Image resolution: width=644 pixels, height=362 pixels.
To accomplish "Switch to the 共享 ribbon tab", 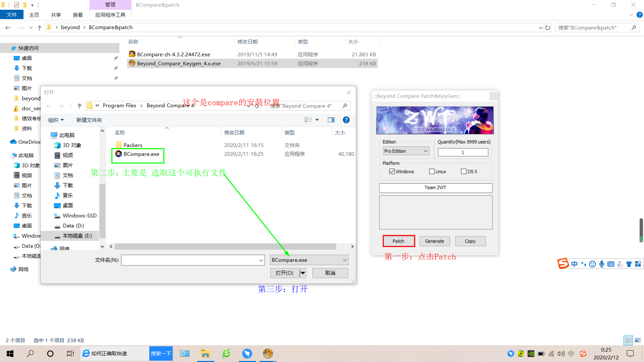I will tap(56, 15).
